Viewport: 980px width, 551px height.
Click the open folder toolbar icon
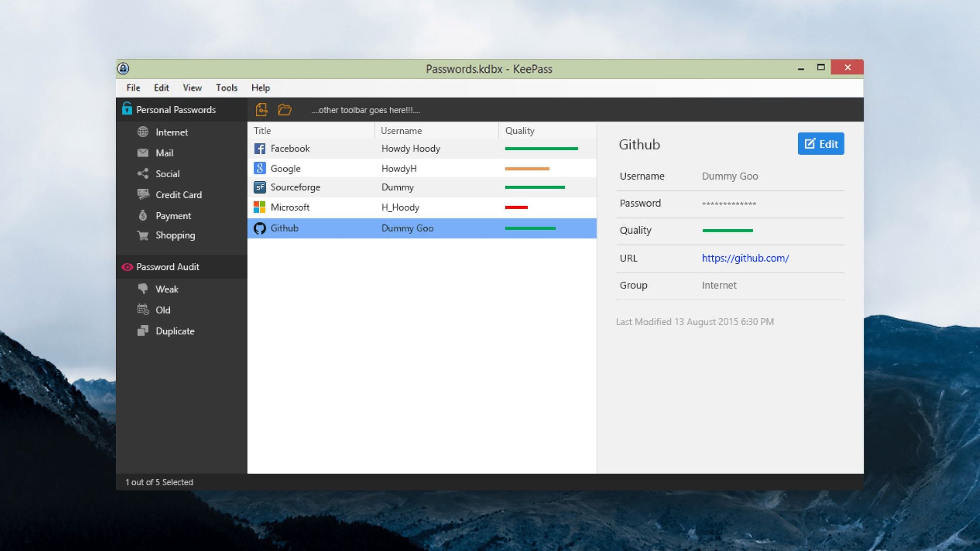285,110
